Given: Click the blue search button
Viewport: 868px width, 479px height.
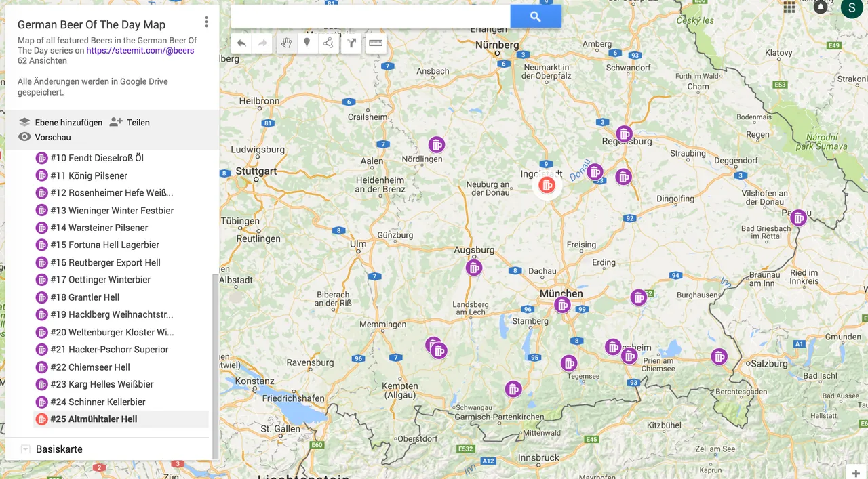Looking at the screenshot, I should pos(536,16).
